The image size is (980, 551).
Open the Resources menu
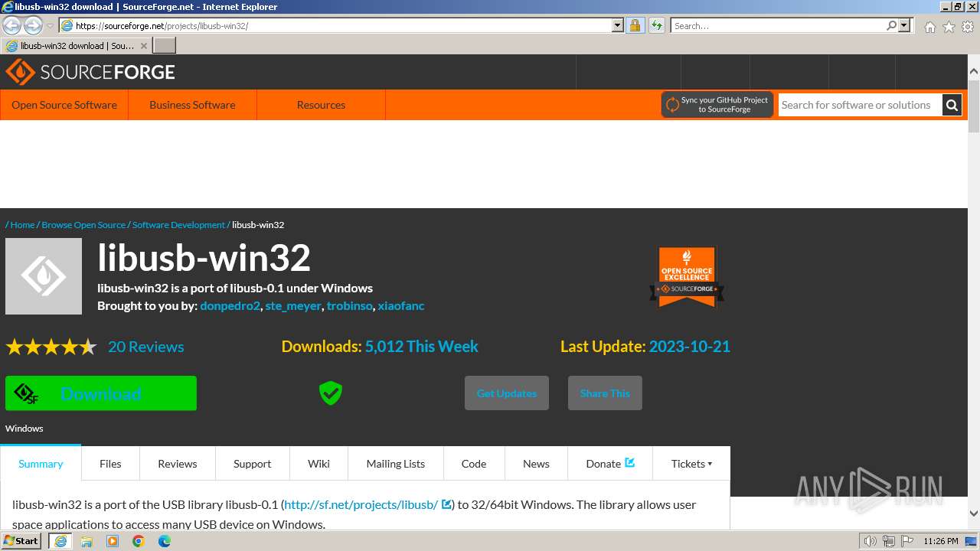click(x=321, y=105)
